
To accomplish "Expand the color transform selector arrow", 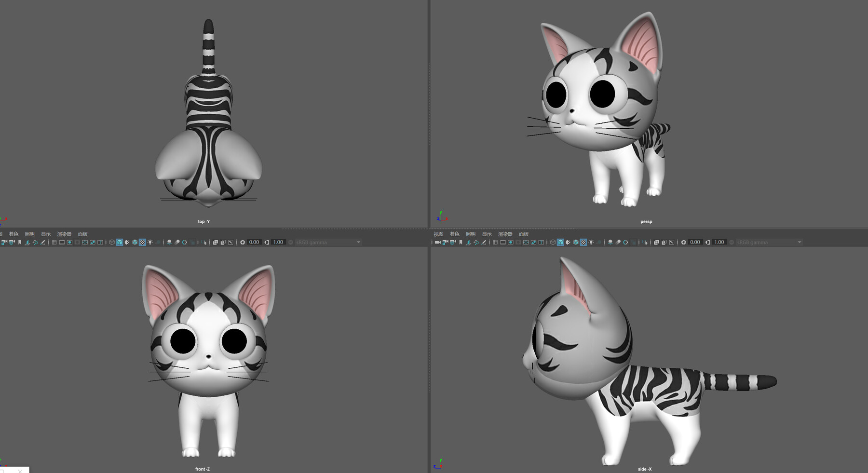I will click(x=358, y=243).
